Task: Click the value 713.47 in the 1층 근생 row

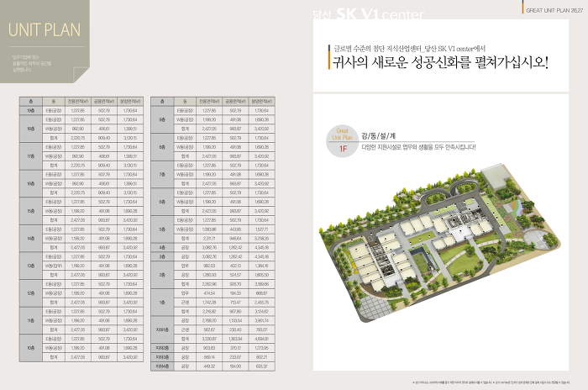Action: tap(235, 303)
